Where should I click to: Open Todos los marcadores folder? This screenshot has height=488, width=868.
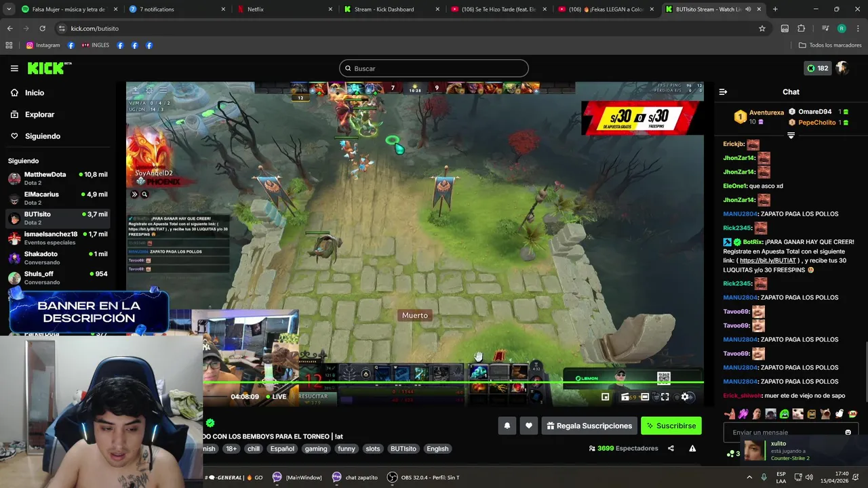830,45
